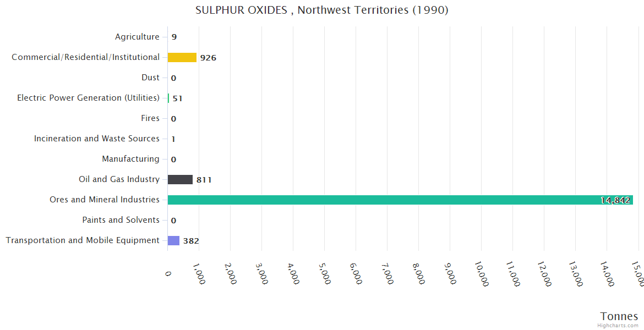Click the 382 data value label

191,241
